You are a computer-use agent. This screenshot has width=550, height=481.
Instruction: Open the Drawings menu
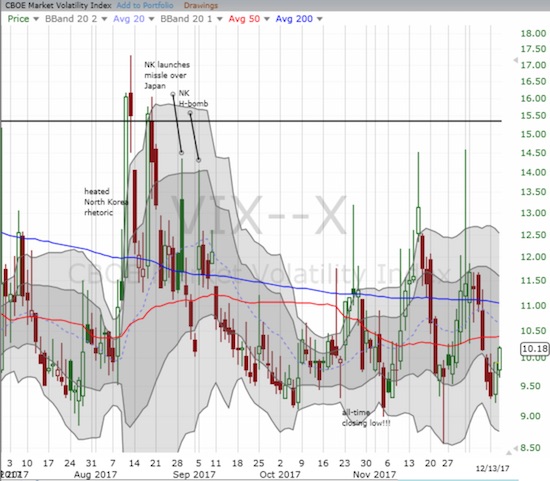tap(201, 6)
